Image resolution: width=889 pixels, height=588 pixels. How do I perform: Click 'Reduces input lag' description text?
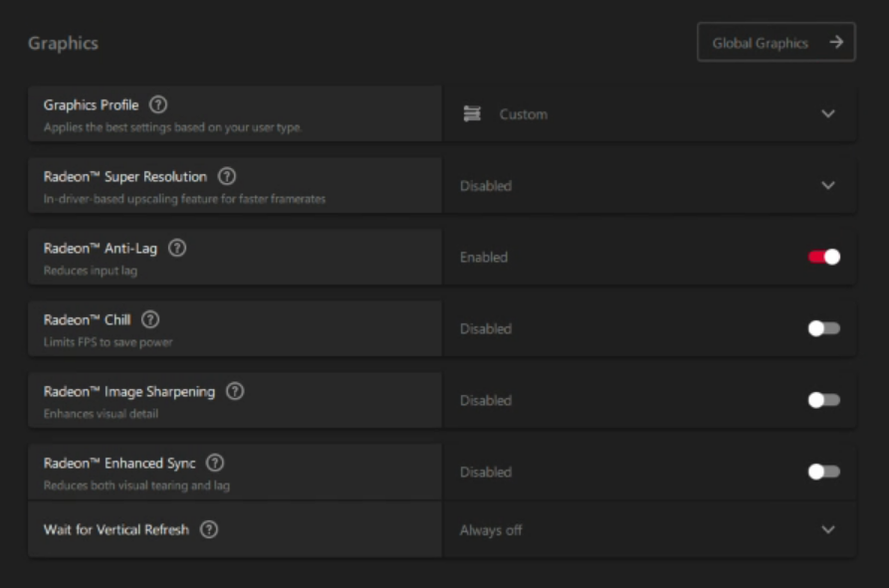91,271
